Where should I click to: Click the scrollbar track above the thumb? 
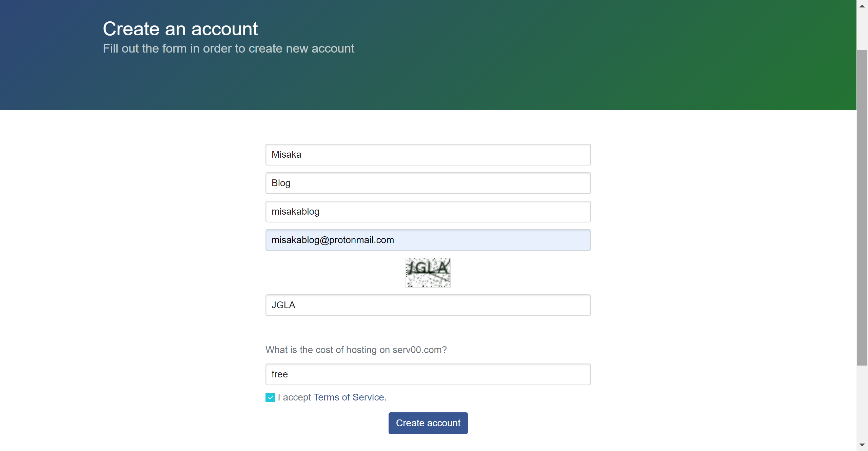tap(862, 31)
